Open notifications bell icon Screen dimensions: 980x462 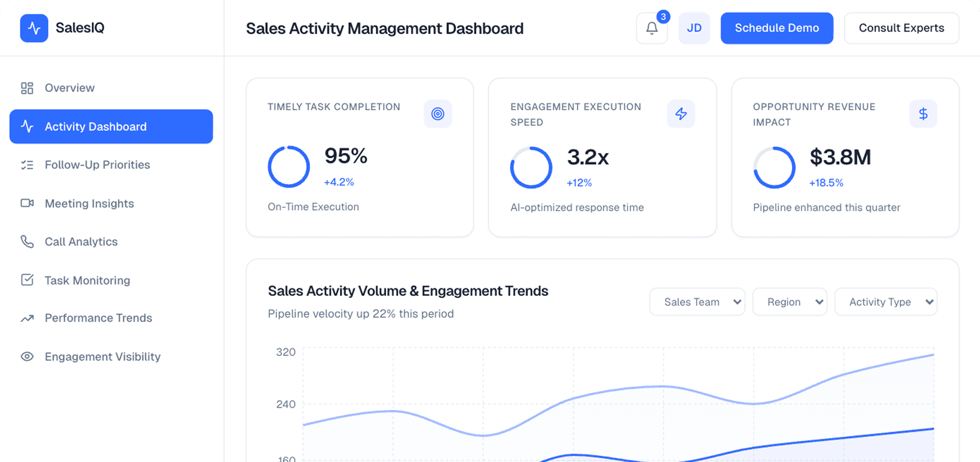[652, 28]
